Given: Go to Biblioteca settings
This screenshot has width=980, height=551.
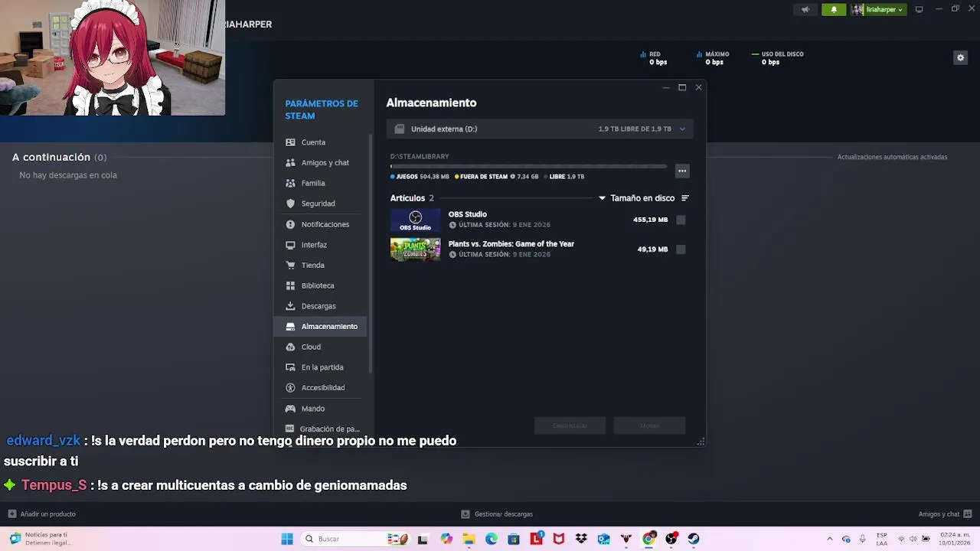Looking at the screenshot, I should coord(322,285).
